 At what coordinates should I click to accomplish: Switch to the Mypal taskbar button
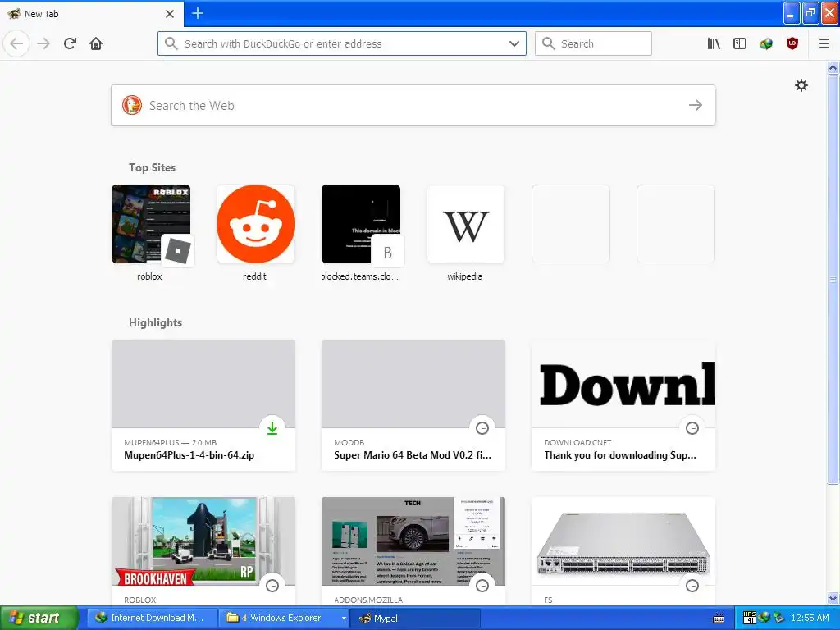[x=415, y=618]
